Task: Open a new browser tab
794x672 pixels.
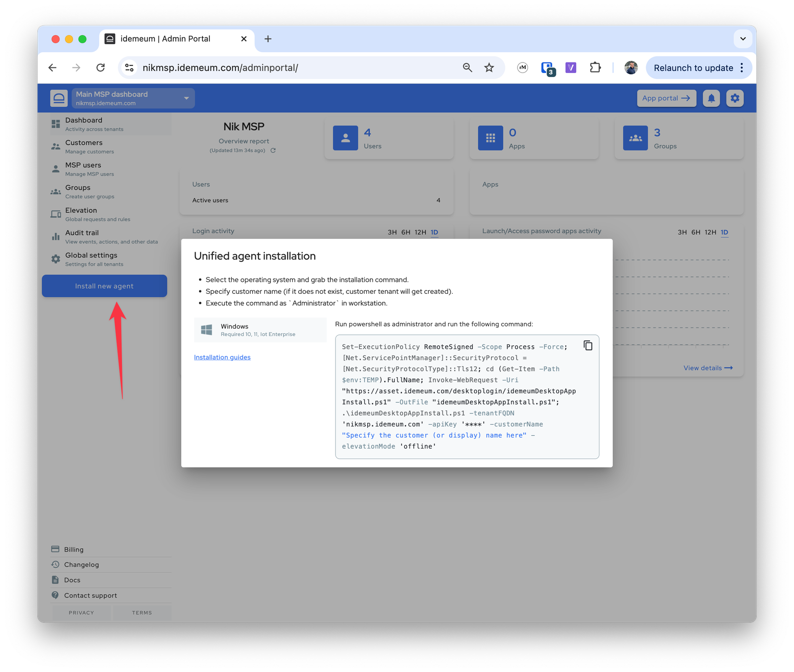Action: (x=268, y=39)
